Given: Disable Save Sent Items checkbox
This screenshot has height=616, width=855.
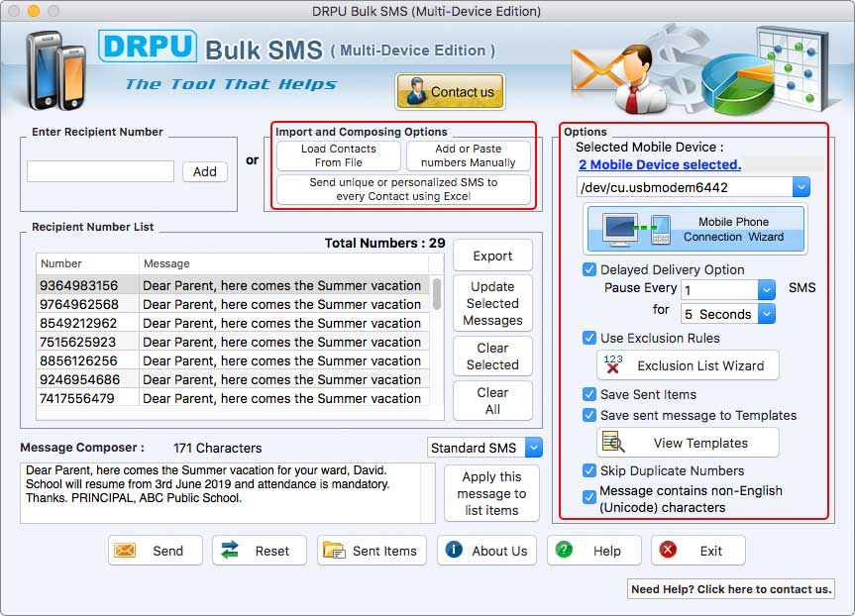Looking at the screenshot, I should click(x=589, y=394).
